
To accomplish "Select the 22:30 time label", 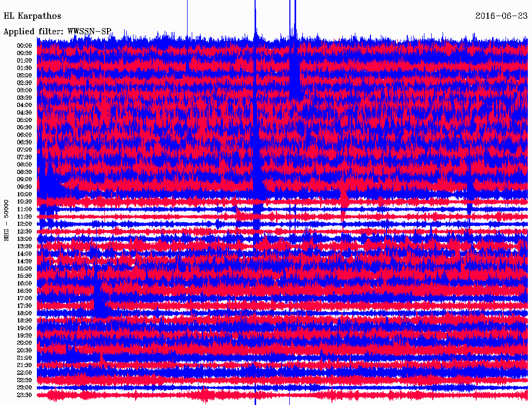I will [24, 380].
